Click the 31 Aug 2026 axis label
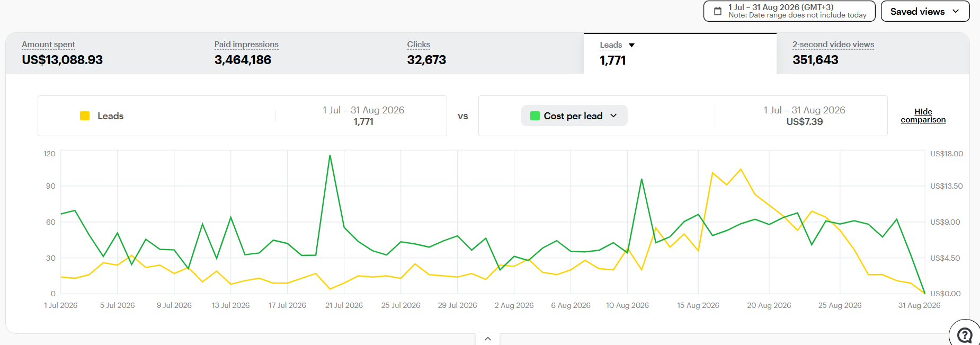 point(919,305)
